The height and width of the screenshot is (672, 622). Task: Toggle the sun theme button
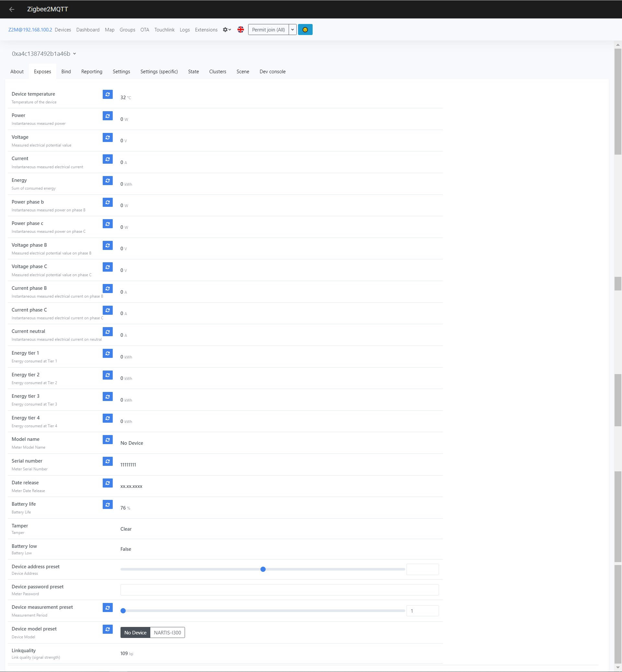click(x=305, y=29)
